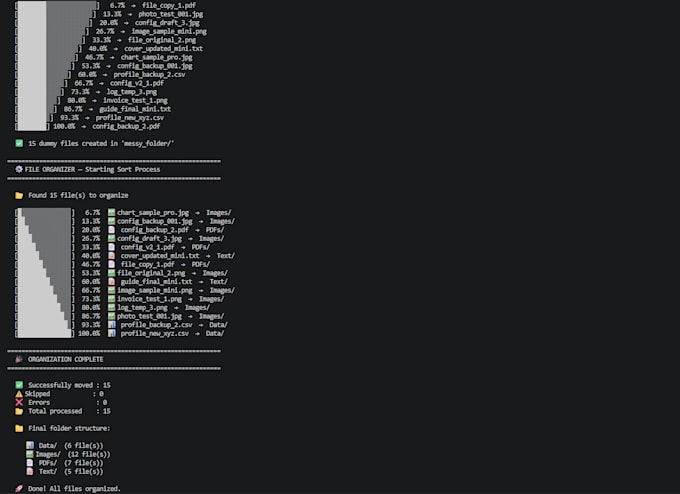This screenshot has height=494, width=680.
Task: Click 'cover_updated_mini.txt' in the dummy file creation list
Action: (163, 49)
